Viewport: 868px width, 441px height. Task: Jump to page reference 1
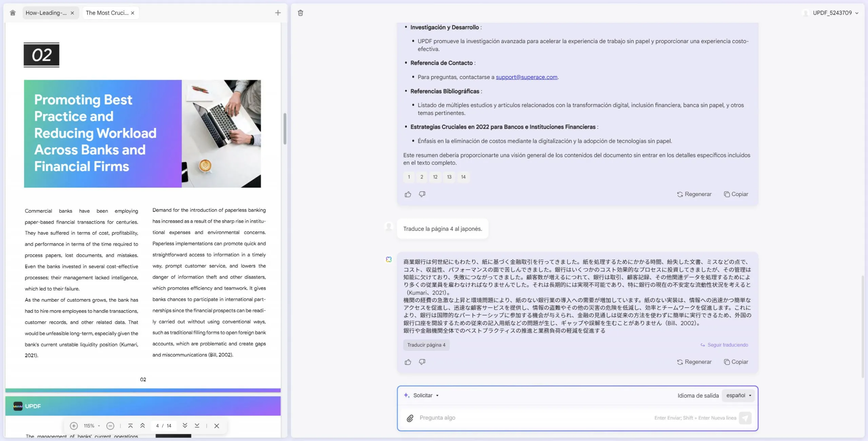pyautogui.click(x=409, y=177)
